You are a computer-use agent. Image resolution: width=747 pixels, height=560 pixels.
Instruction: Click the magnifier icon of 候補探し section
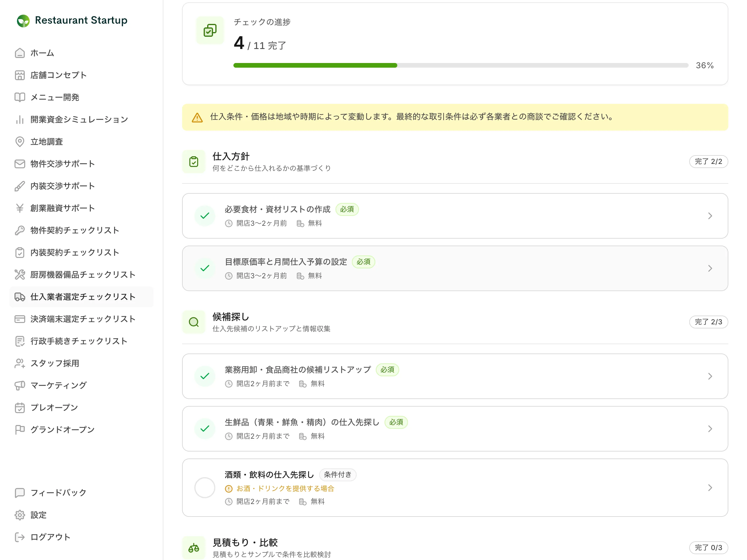pos(193,322)
